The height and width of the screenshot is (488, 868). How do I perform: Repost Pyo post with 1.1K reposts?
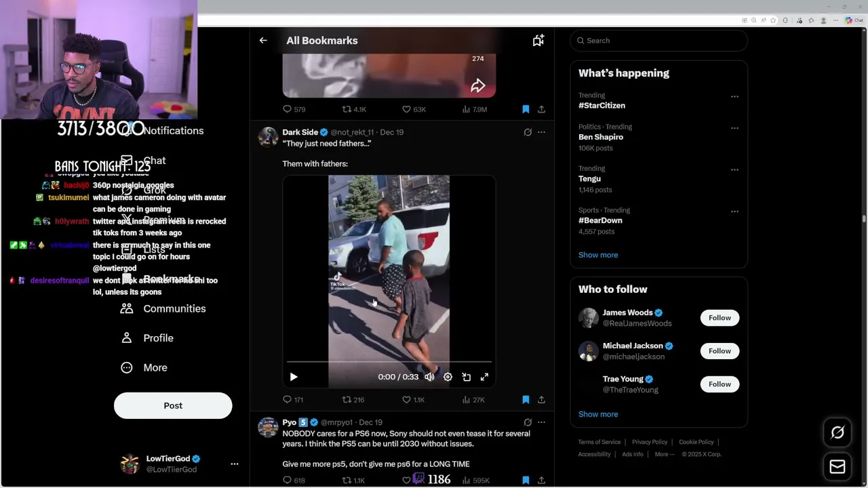pyautogui.click(x=354, y=481)
